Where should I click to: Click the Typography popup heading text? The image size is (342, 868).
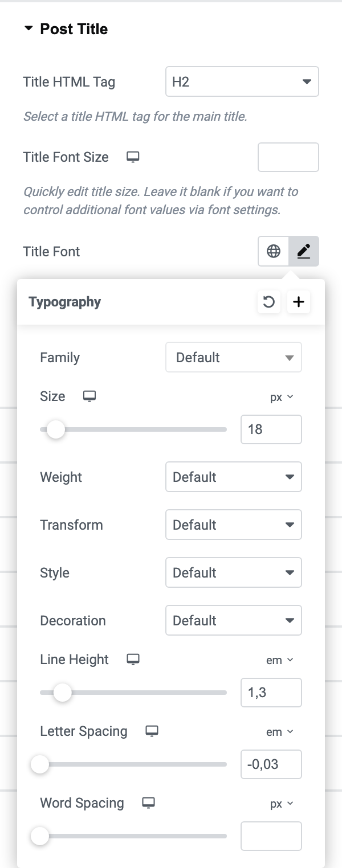coord(65,302)
